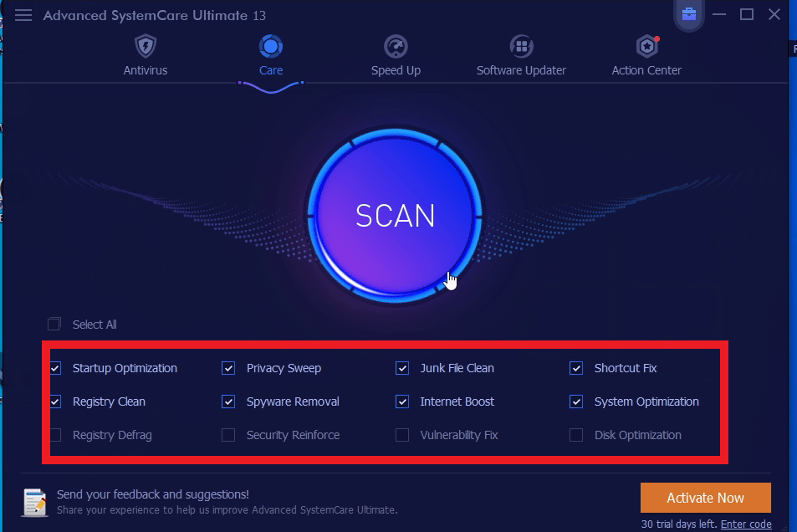Maximize the Advanced SystemCare window
The height and width of the screenshot is (532, 797).
click(747, 14)
